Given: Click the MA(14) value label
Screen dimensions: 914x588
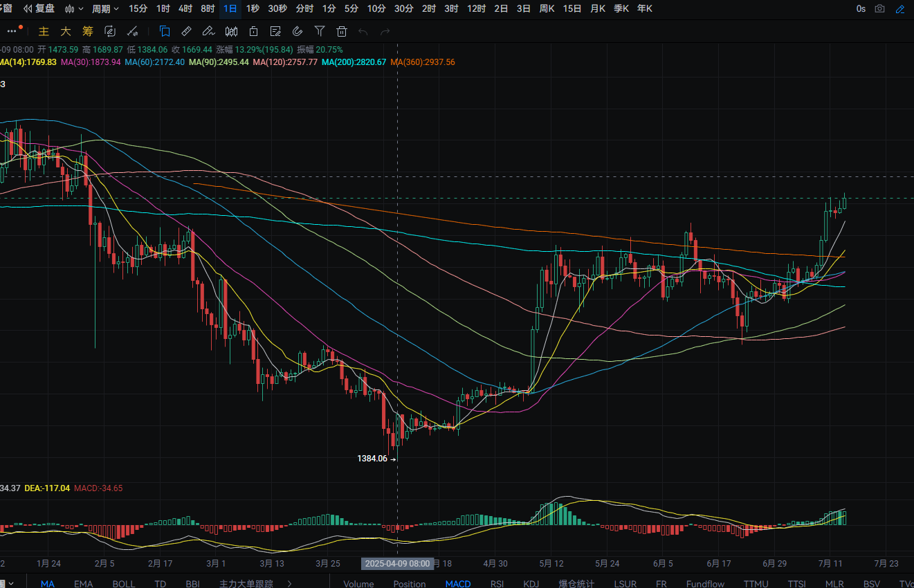Looking at the screenshot, I should [x=28, y=62].
